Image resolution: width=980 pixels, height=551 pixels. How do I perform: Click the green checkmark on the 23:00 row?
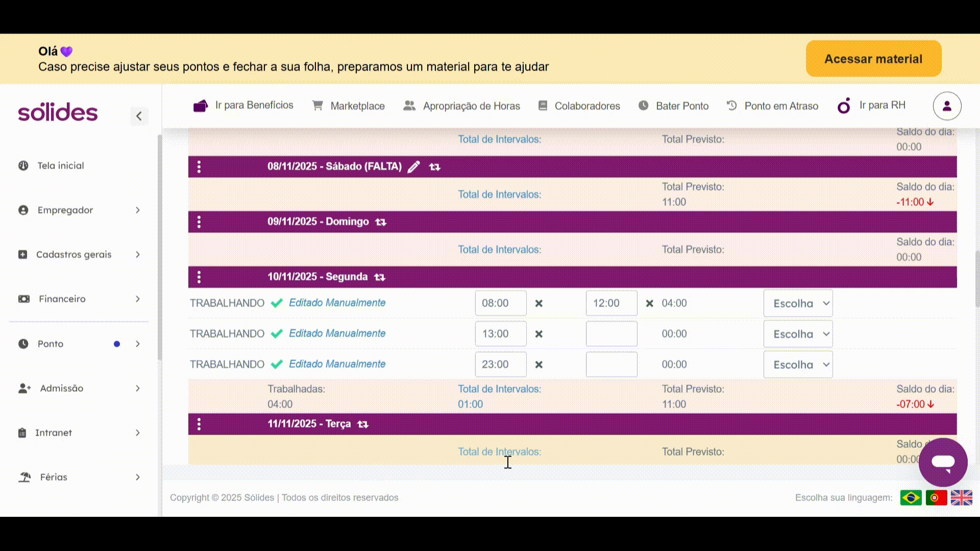[277, 364]
